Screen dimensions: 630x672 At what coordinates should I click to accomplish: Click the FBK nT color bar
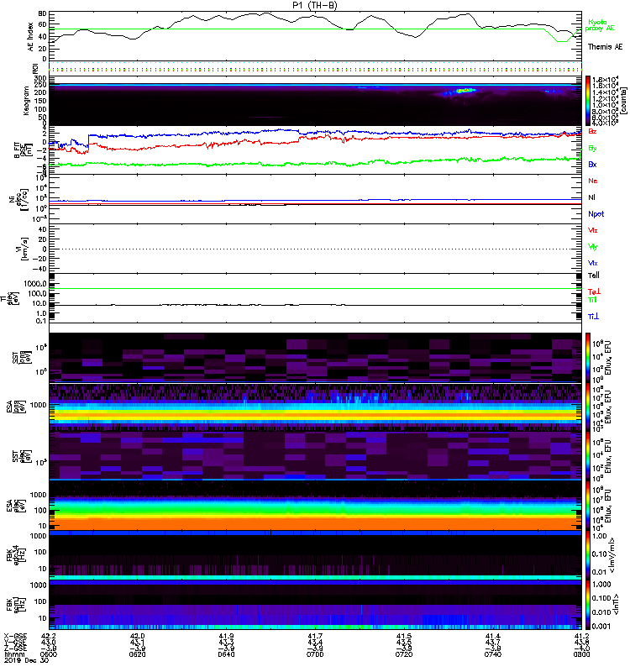point(588,605)
